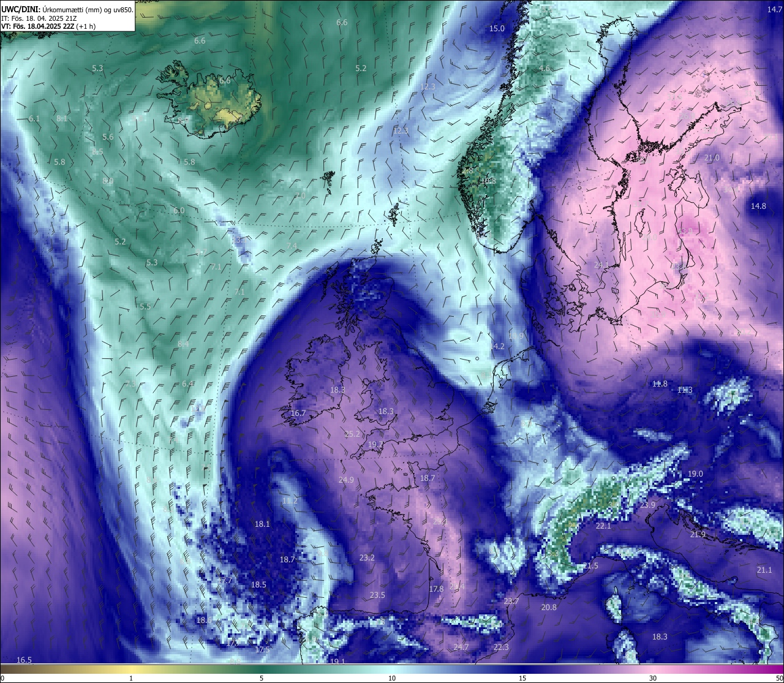Image resolution: width=784 pixels, height=683 pixels.
Task: Click the 10 tick label on the color scale
Action: point(392,678)
